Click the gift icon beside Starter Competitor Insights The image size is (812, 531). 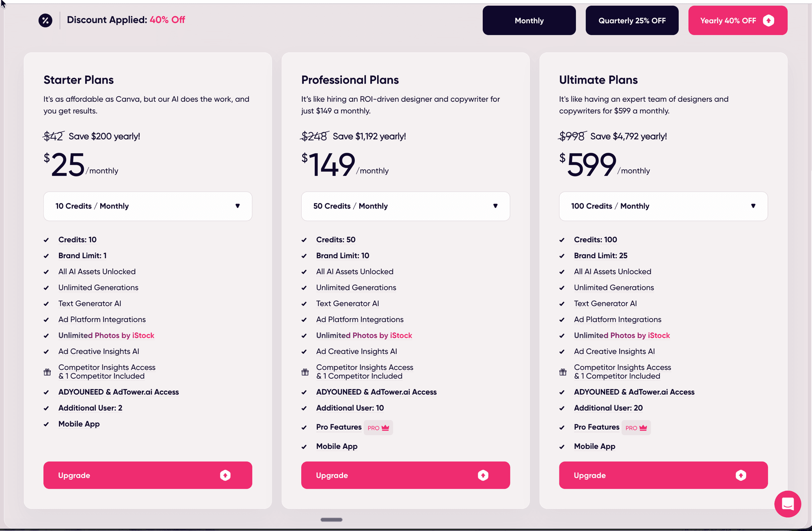tap(47, 372)
